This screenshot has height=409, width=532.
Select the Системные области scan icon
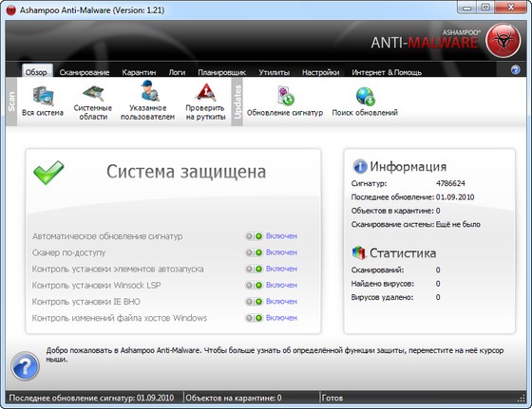(93, 93)
